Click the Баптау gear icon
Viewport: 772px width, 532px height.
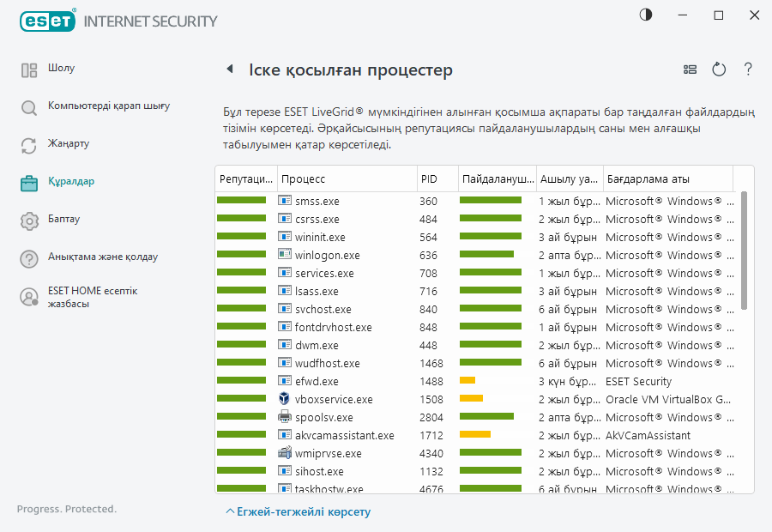29,220
